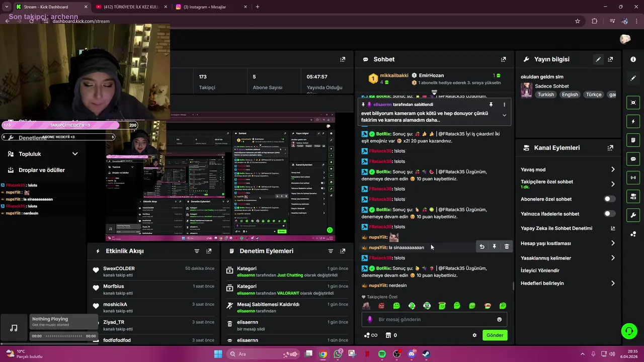Viewport: 644px width, 362px height.
Task: Click the chat panel scrollbar
Action: 513,286
